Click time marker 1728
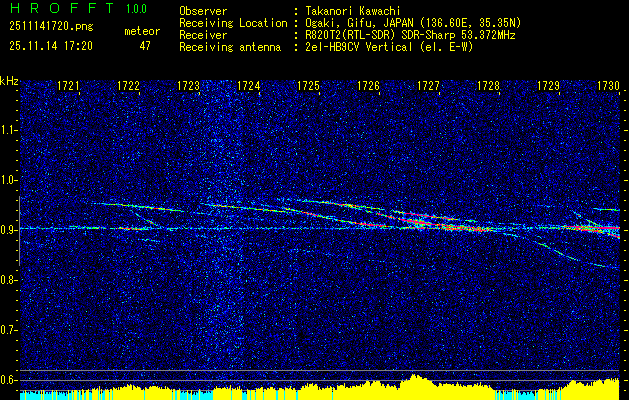The width and height of the screenshot is (629, 400). [489, 85]
